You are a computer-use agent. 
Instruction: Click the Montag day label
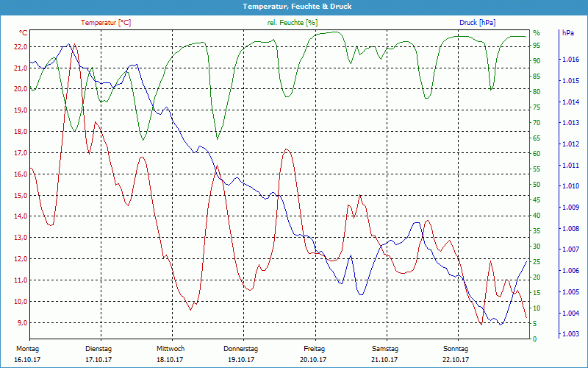(27, 349)
